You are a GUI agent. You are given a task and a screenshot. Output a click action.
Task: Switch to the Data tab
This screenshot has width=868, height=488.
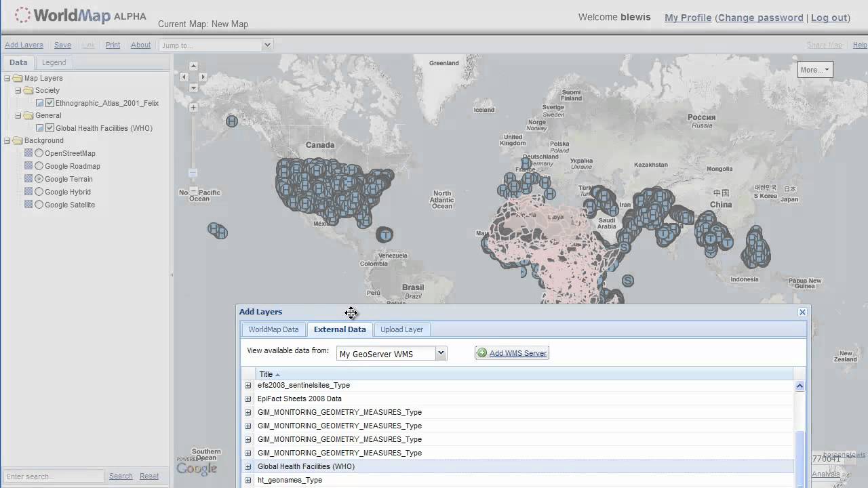18,62
